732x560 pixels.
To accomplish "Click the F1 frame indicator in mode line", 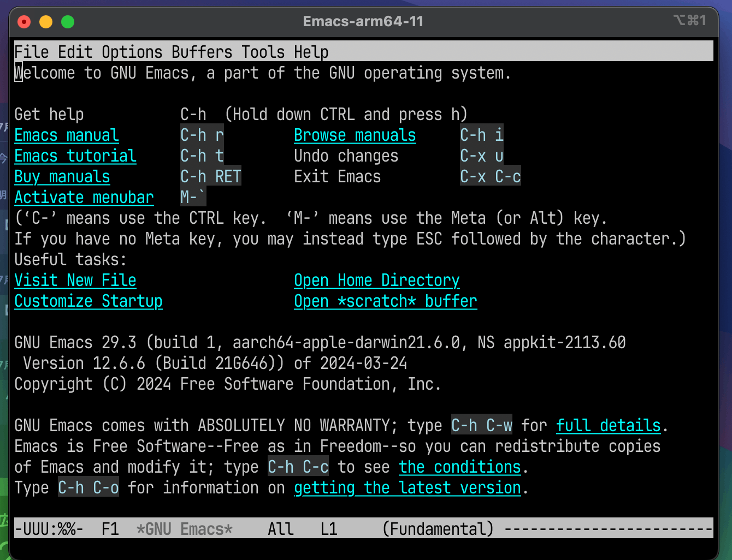I will pyautogui.click(x=110, y=529).
